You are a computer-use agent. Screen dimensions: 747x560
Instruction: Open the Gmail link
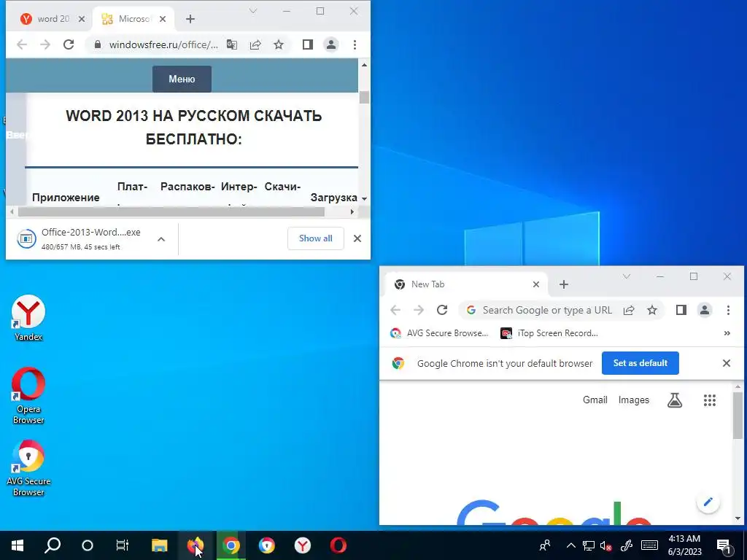[x=595, y=400]
